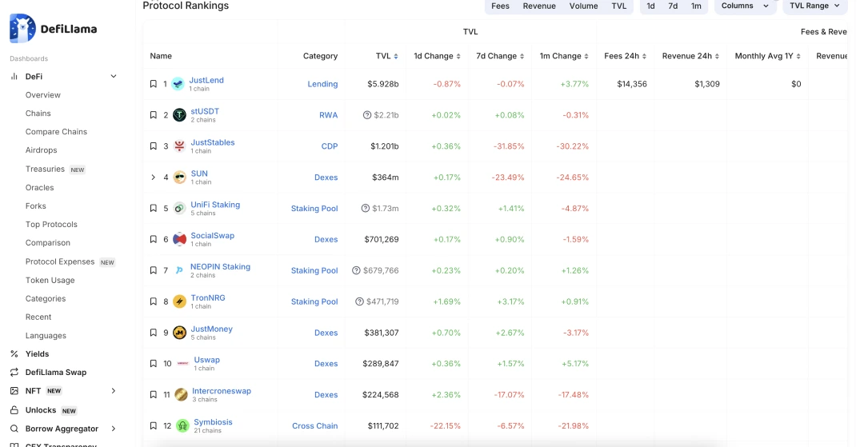Viewport: 868px width, 447px height.
Task: Click the SocialSwap logo icon
Action: [179, 240]
